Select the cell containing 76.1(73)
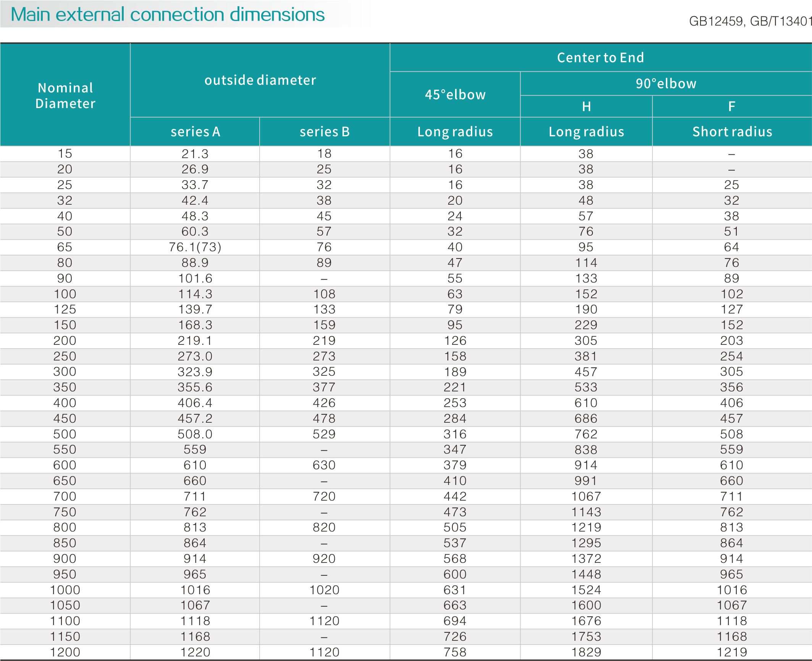Screen dimensions: 812x661 tap(195, 247)
